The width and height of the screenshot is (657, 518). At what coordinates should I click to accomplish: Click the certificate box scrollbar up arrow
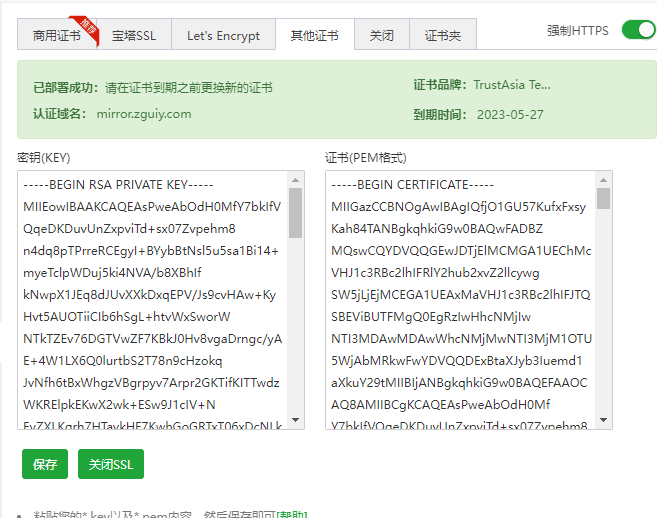coord(603,179)
